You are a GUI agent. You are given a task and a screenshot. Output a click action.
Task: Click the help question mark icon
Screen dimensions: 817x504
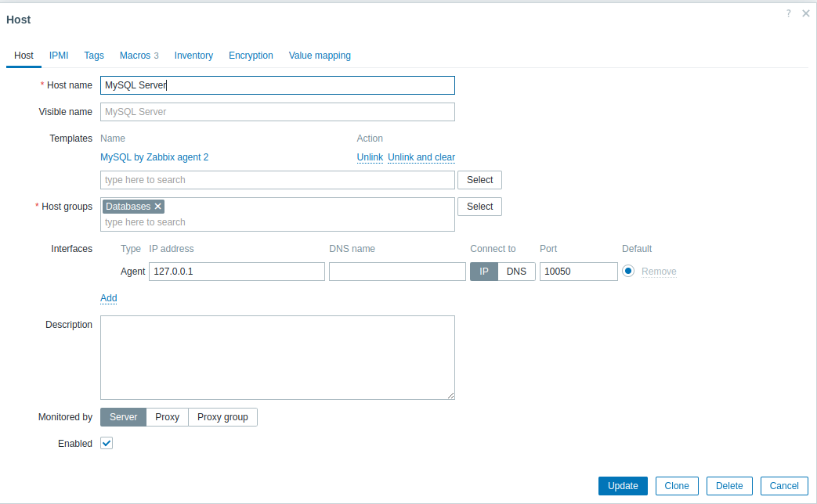pos(789,13)
